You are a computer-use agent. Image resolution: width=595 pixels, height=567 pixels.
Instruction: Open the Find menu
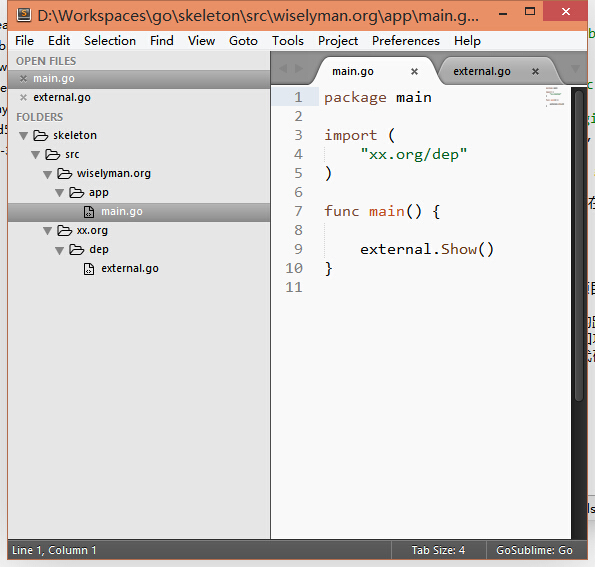pyautogui.click(x=162, y=41)
